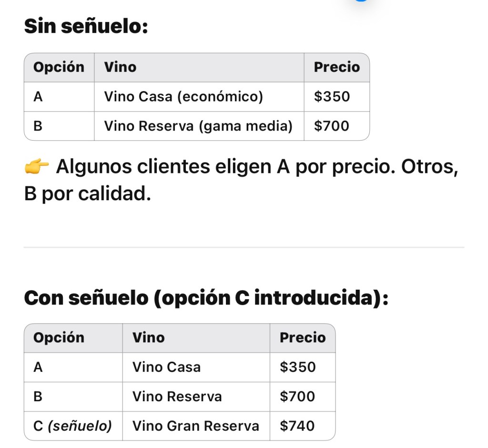488x448 pixels.
Task: Click option B in Sin señuelo table
Action: 38,126
